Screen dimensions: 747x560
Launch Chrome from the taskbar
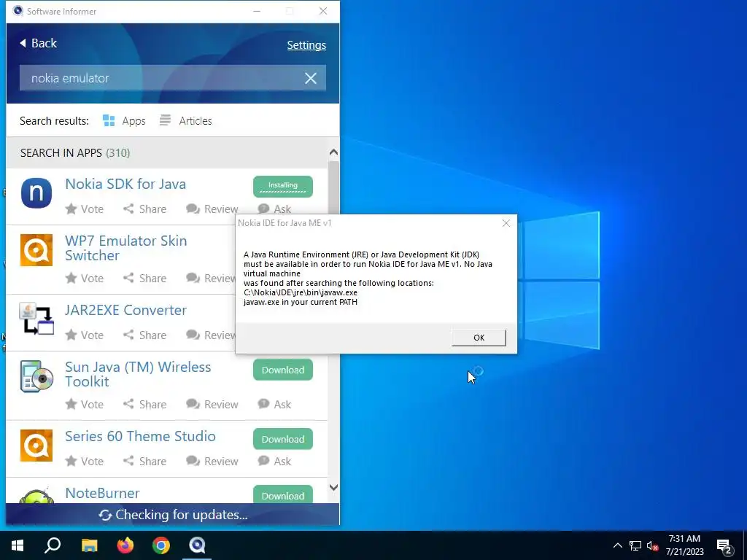[161, 545]
